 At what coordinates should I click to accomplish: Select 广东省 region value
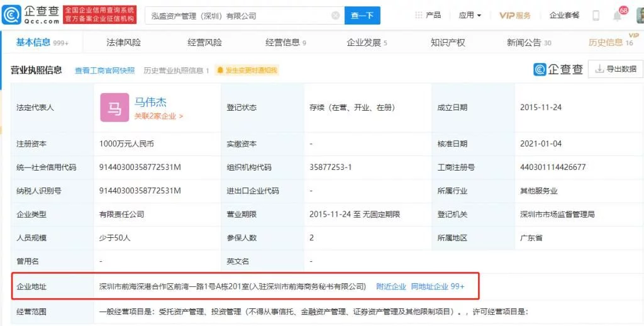(x=531, y=238)
